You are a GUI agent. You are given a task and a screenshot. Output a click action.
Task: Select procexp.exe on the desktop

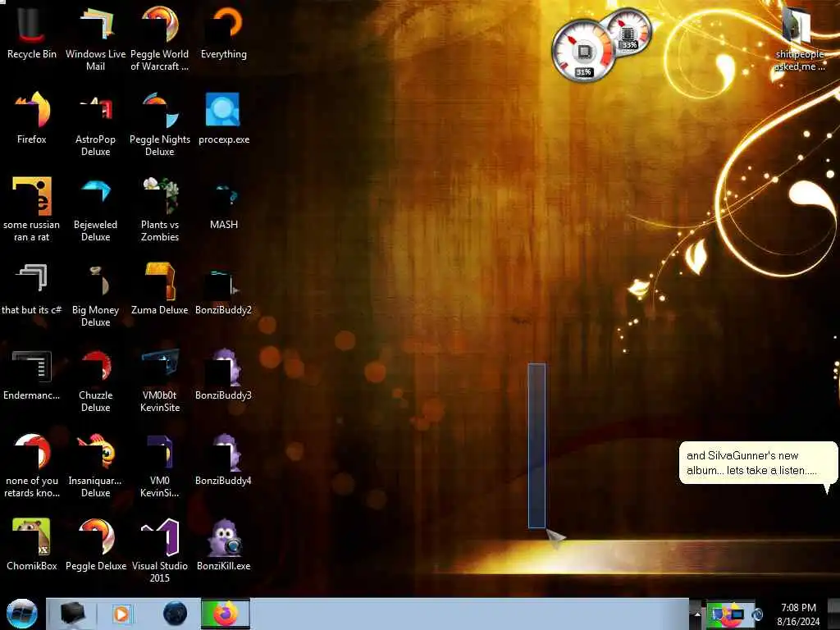pyautogui.click(x=224, y=119)
